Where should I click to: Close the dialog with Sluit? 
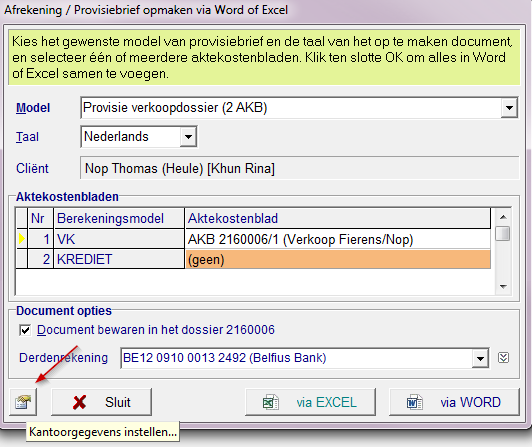click(101, 402)
